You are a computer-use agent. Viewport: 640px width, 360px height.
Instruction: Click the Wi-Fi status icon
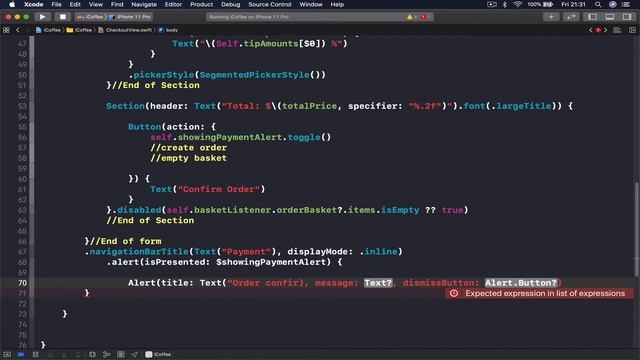(518, 4)
